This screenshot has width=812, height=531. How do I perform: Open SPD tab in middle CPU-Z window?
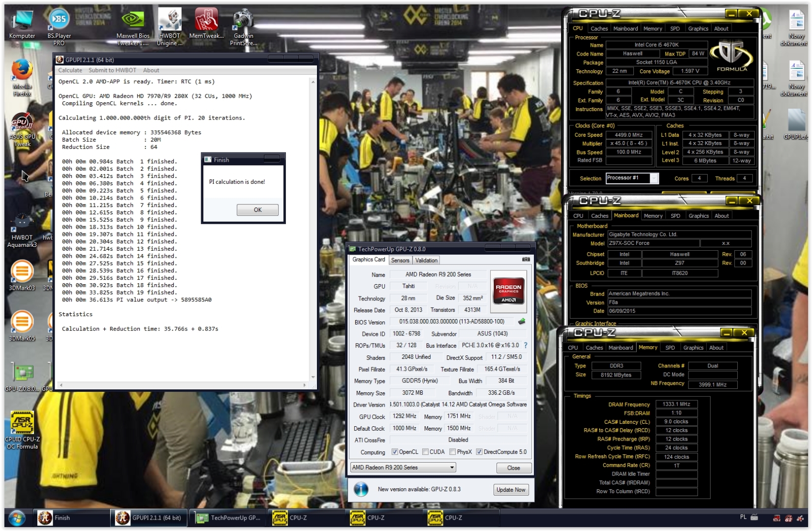coord(675,216)
